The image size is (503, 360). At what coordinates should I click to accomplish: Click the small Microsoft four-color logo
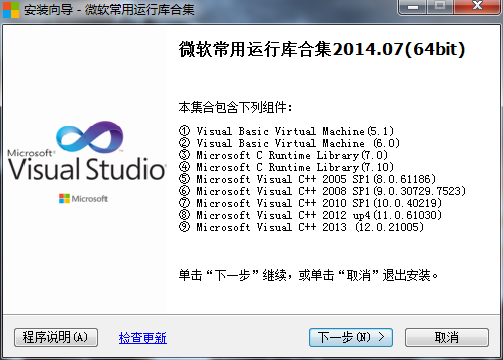pyautogui.click(x=64, y=199)
